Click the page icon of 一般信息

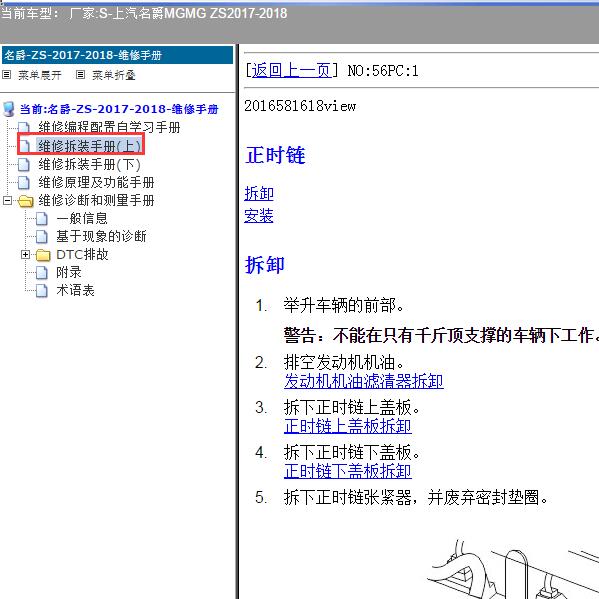[42, 219]
